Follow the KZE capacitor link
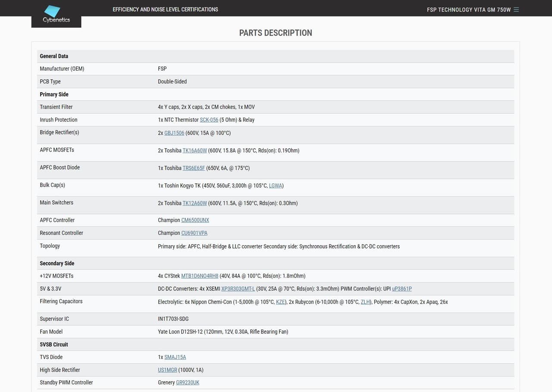Screen dimensions: 552x392 (280, 302)
